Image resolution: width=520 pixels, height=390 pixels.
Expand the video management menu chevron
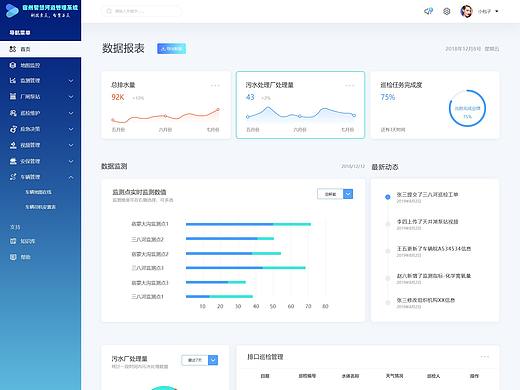pos(71,145)
